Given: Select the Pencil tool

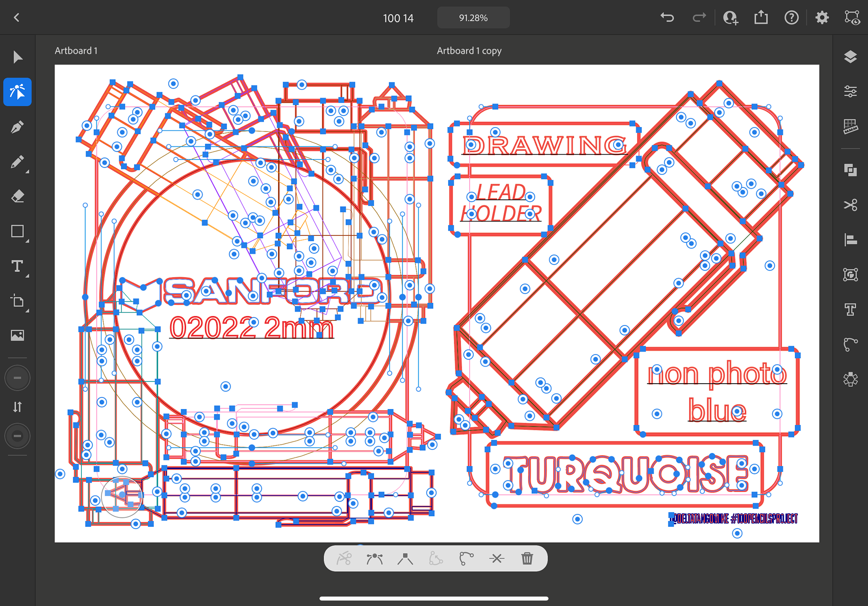Looking at the screenshot, I should [x=17, y=162].
